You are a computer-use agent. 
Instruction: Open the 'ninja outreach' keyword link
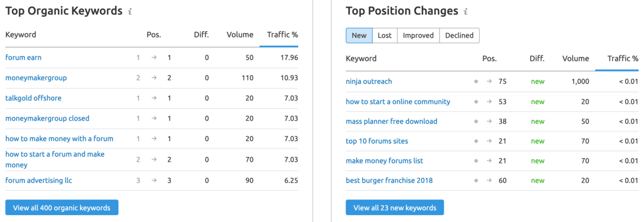point(369,82)
